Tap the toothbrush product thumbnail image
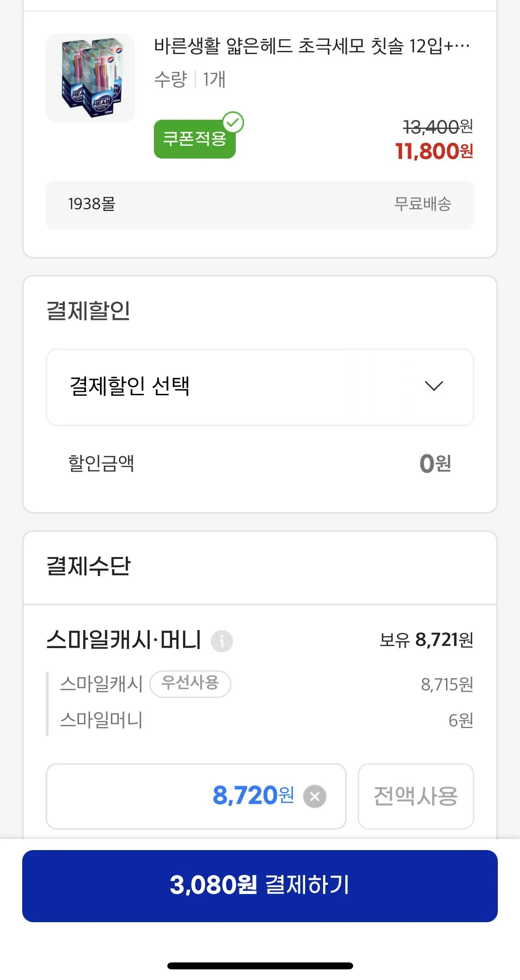 (90, 78)
